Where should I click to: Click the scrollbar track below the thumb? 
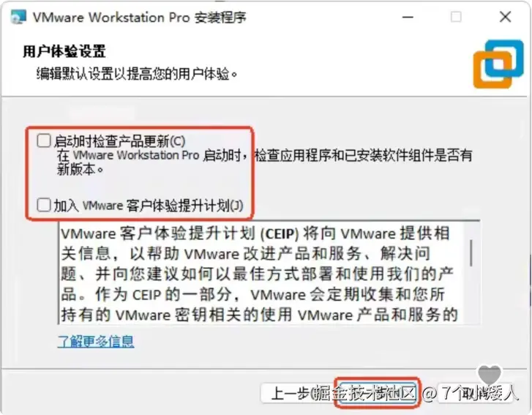[471, 295]
